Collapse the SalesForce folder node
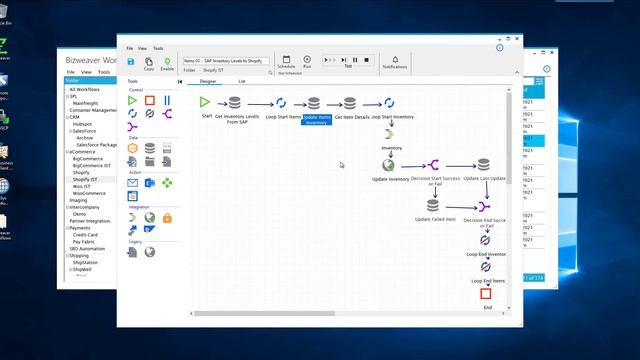Image resolution: width=640 pixels, height=360 pixels. coord(71,131)
